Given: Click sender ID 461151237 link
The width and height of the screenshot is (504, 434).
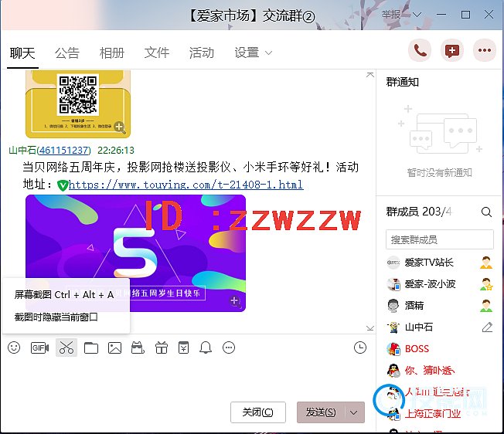Looking at the screenshot, I should coord(64,151).
